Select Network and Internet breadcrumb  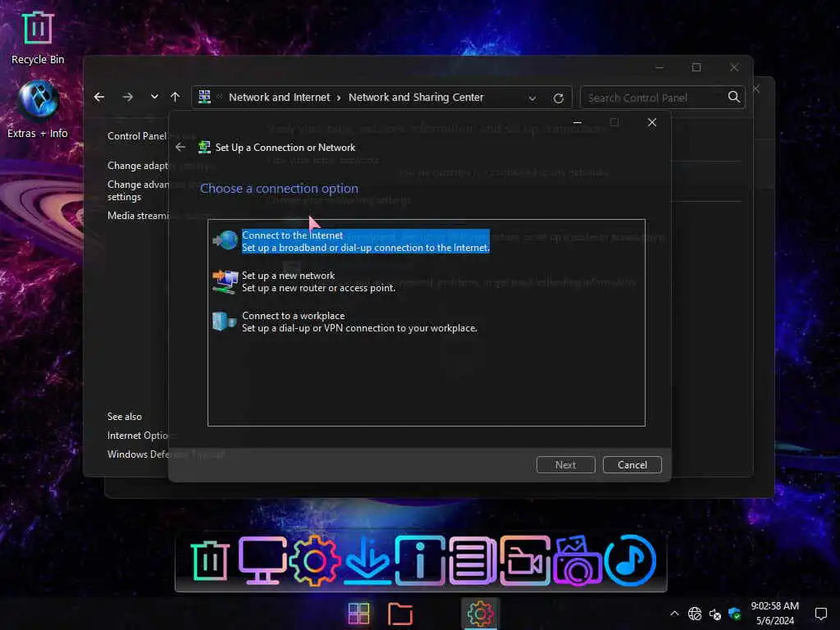(279, 98)
